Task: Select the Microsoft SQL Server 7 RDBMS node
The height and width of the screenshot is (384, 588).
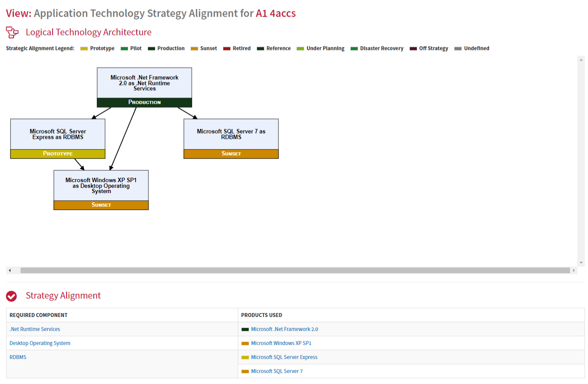Action: (x=231, y=138)
